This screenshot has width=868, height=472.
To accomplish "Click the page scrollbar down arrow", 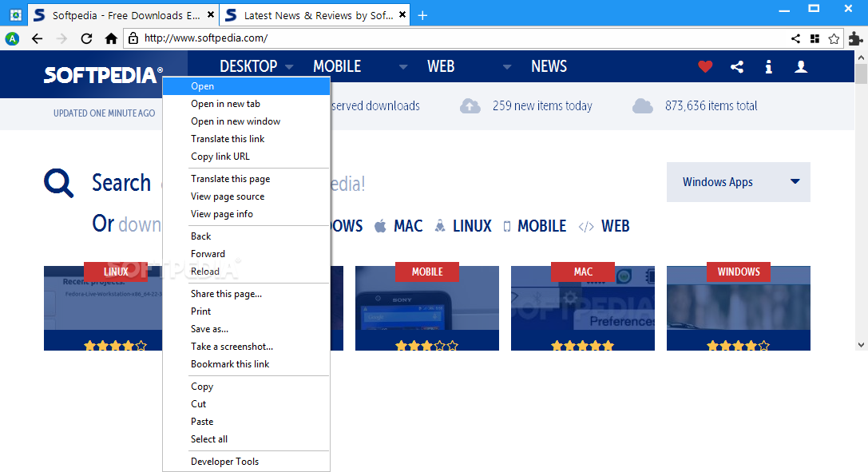I will click(861, 345).
